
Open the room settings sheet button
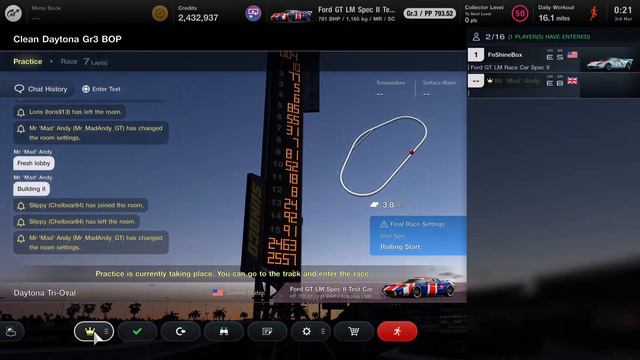267,331
